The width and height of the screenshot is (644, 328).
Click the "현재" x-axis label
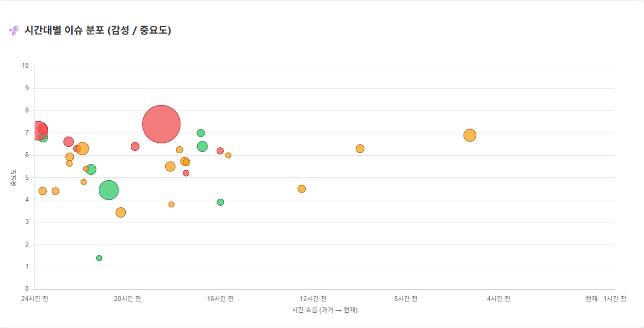coord(591,299)
